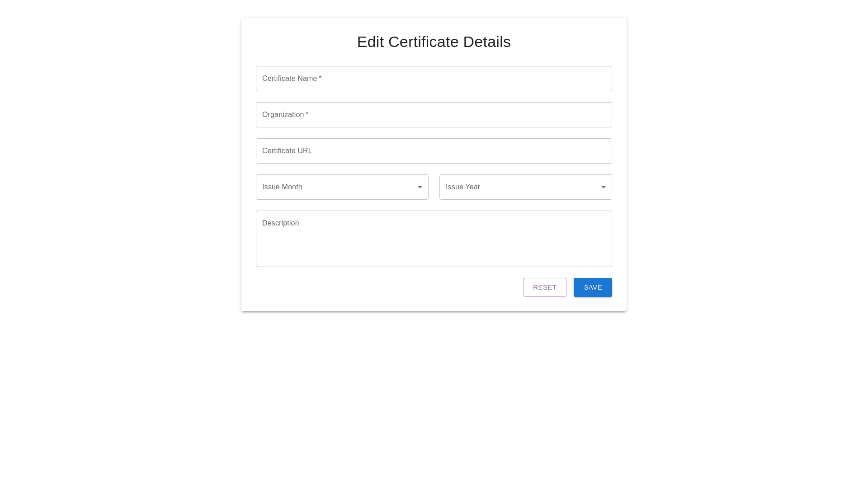Viewport: 868px width, 488px height.
Task: Click the "Issue Month" label text
Action: click(282, 187)
